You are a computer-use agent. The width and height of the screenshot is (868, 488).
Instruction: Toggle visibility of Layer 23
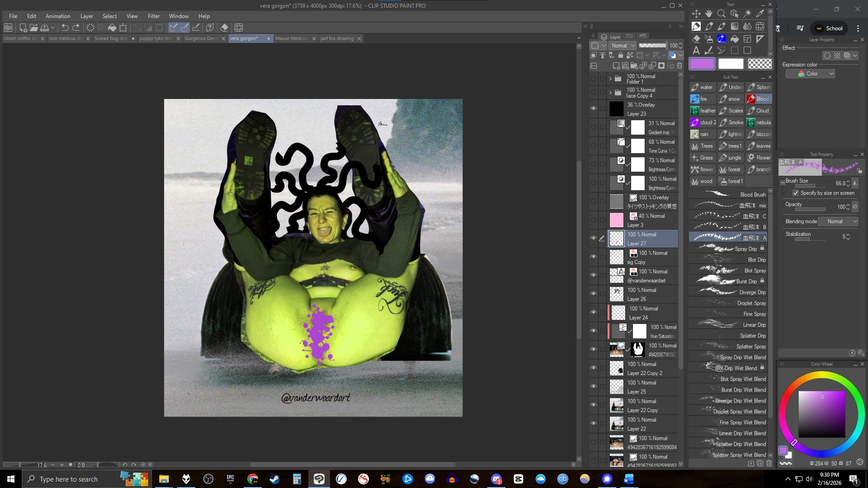tap(594, 109)
